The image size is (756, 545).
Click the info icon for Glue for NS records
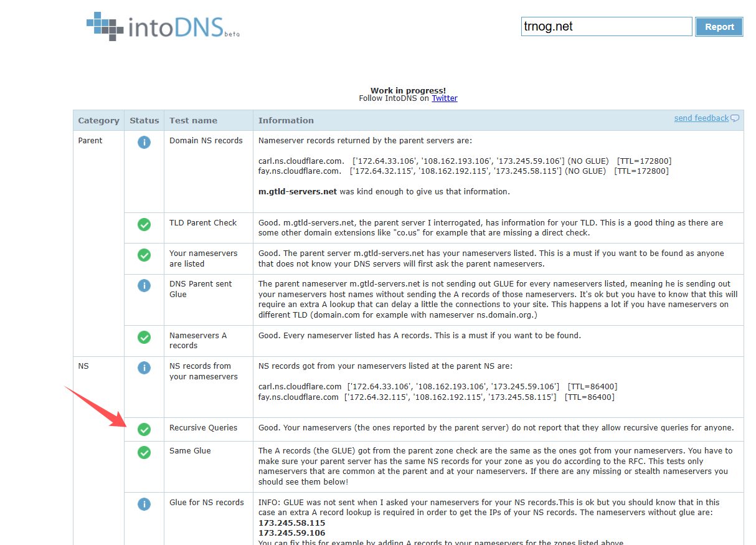[144, 504]
